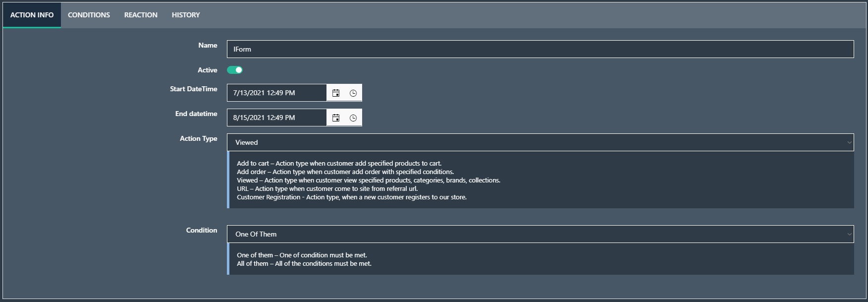Screen dimensions: 868x302
Task: Click the End datetime field 8/15/2021 12:49 PM
Action: tap(277, 118)
